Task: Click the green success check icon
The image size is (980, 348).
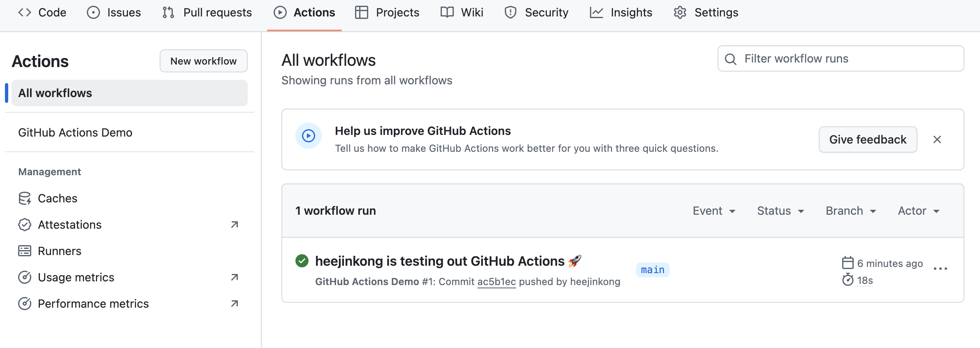Action: (x=302, y=260)
